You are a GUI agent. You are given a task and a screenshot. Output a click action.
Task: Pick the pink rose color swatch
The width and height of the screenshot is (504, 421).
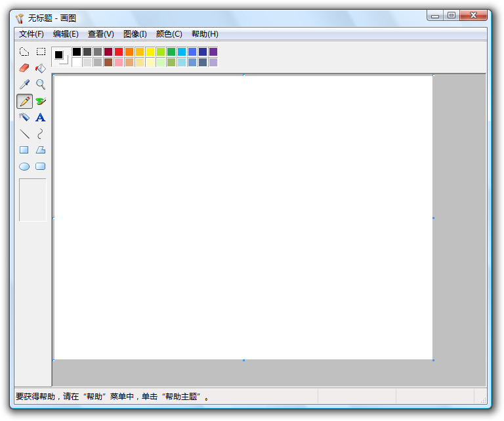click(119, 62)
